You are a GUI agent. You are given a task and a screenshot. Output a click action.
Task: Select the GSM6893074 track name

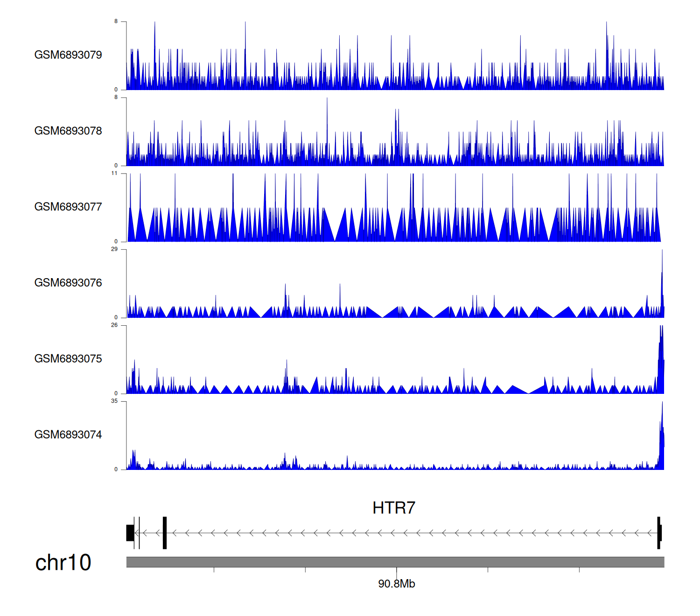click(x=68, y=435)
